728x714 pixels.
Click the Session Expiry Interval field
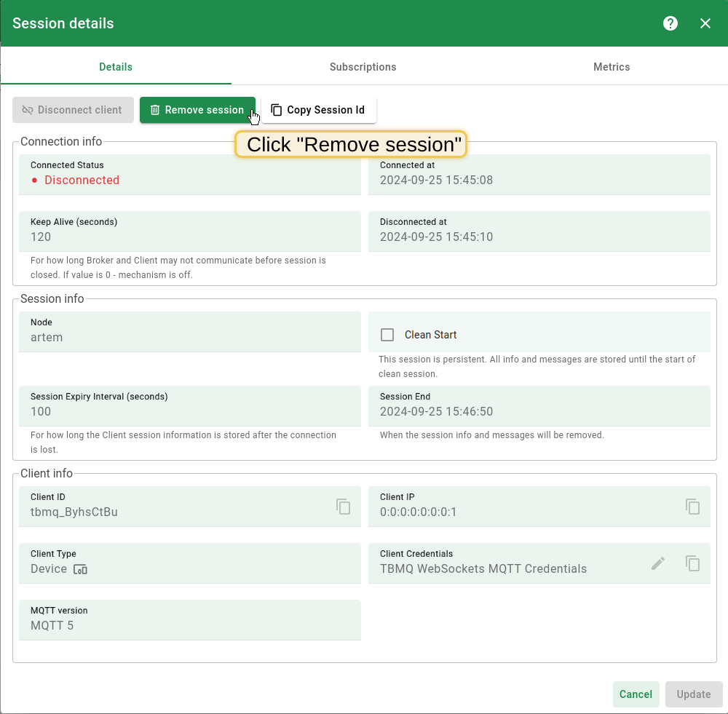coord(189,411)
